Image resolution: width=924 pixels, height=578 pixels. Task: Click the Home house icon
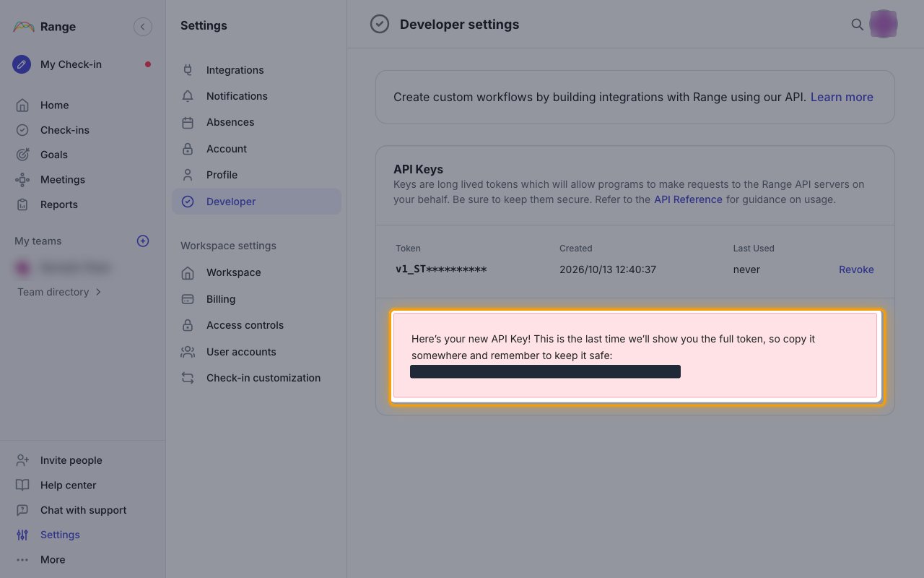[x=22, y=105]
